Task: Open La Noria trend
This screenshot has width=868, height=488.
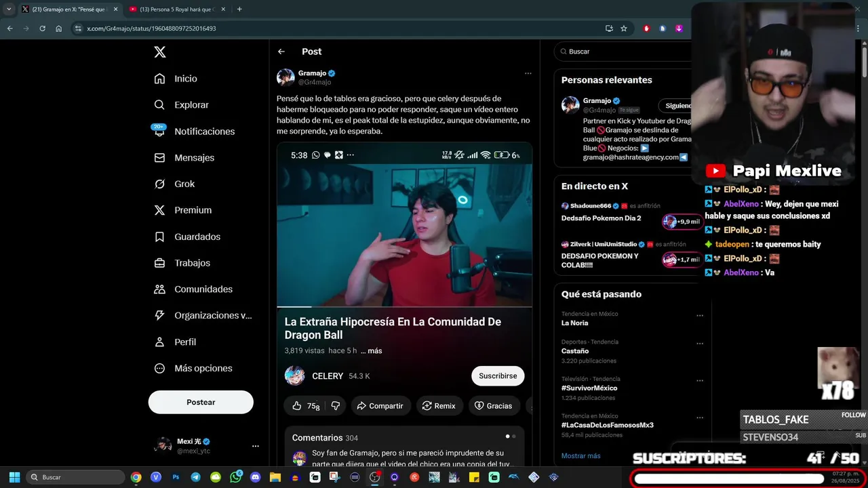Action: tap(574, 323)
